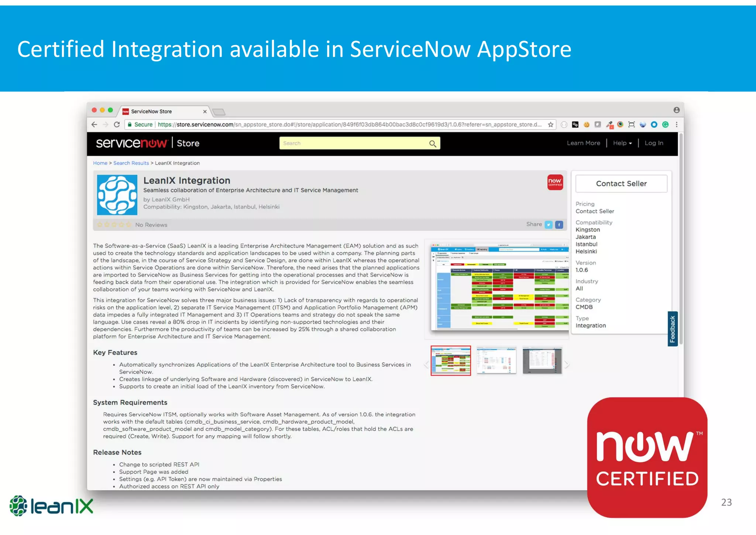Viewport: 756px width, 535px height.
Task: Select the ServiceNow Store browser tab
Action: pyautogui.click(x=164, y=111)
